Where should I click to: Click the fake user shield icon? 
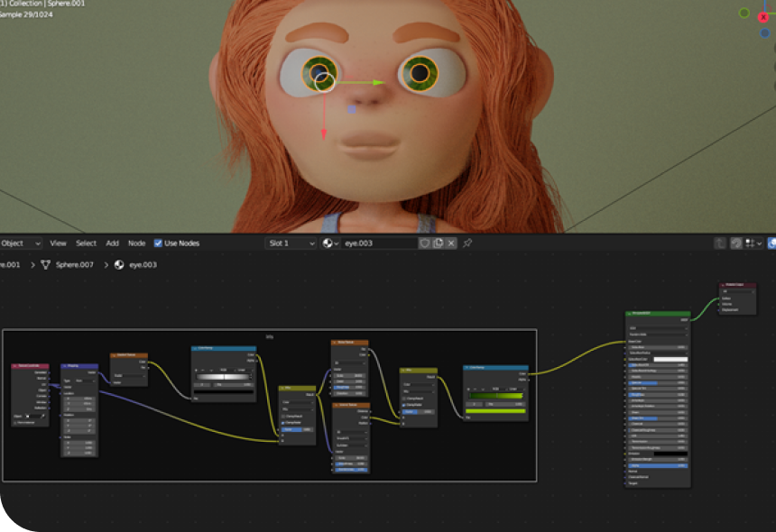[x=424, y=243]
